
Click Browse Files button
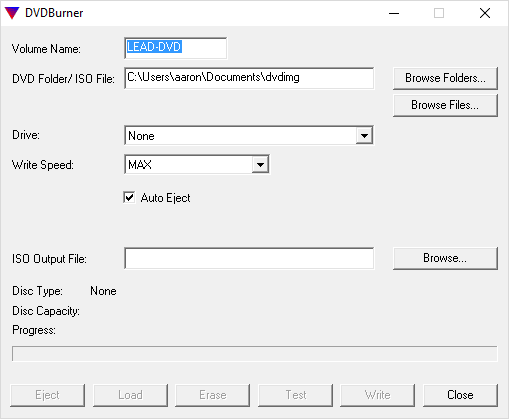tap(445, 105)
